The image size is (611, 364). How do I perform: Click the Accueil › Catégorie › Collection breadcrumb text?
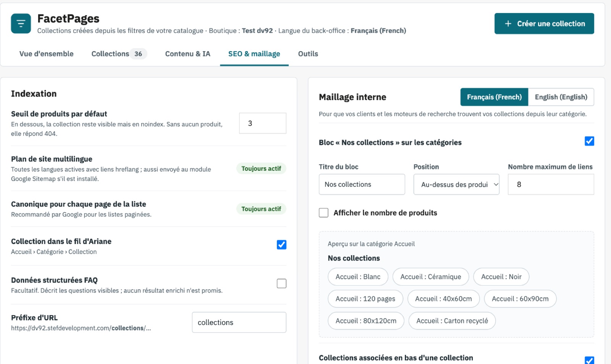tap(54, 252)
